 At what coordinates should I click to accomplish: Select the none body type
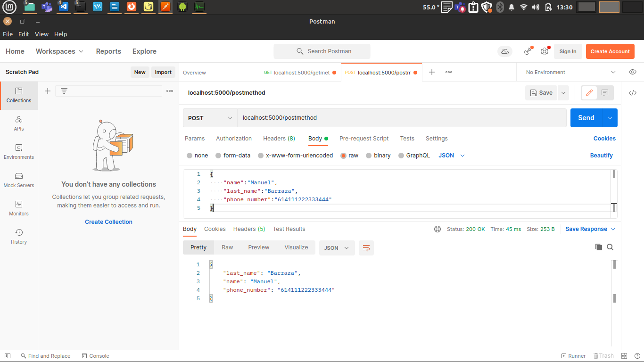(x=197, y=156)
